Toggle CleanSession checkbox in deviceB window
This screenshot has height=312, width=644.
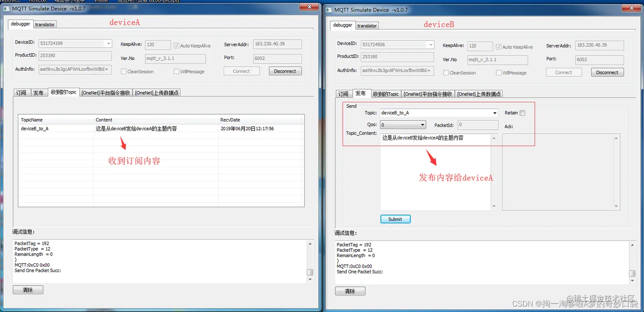pos(446,73)
